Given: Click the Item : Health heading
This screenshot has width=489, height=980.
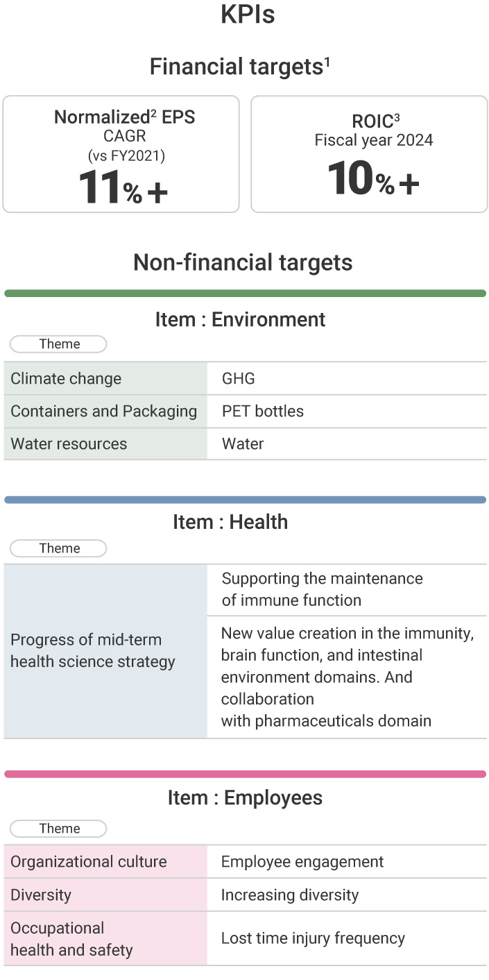Looking at the screenshot, I should 230,522.
